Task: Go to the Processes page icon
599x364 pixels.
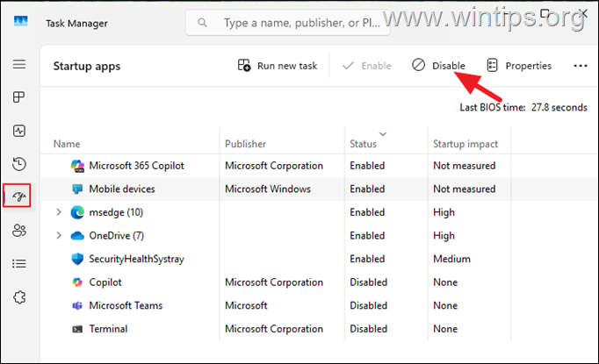Action: tap(19, 96)
